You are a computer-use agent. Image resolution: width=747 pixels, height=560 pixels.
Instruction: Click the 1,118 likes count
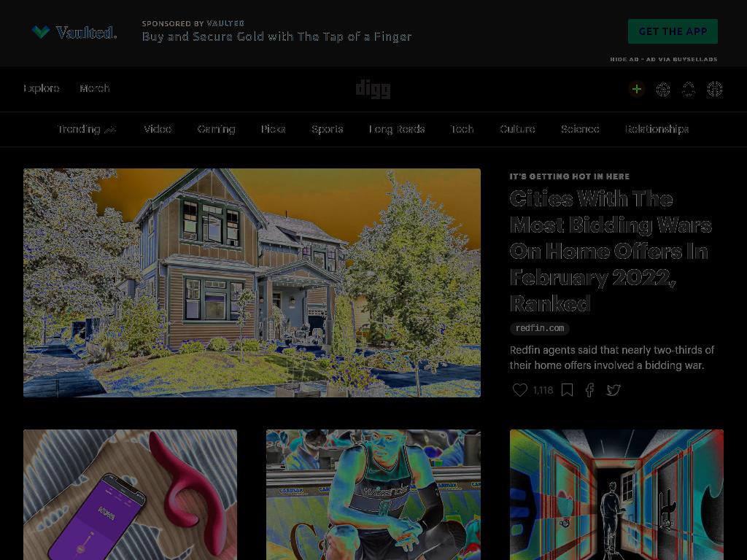coord(543,391)
